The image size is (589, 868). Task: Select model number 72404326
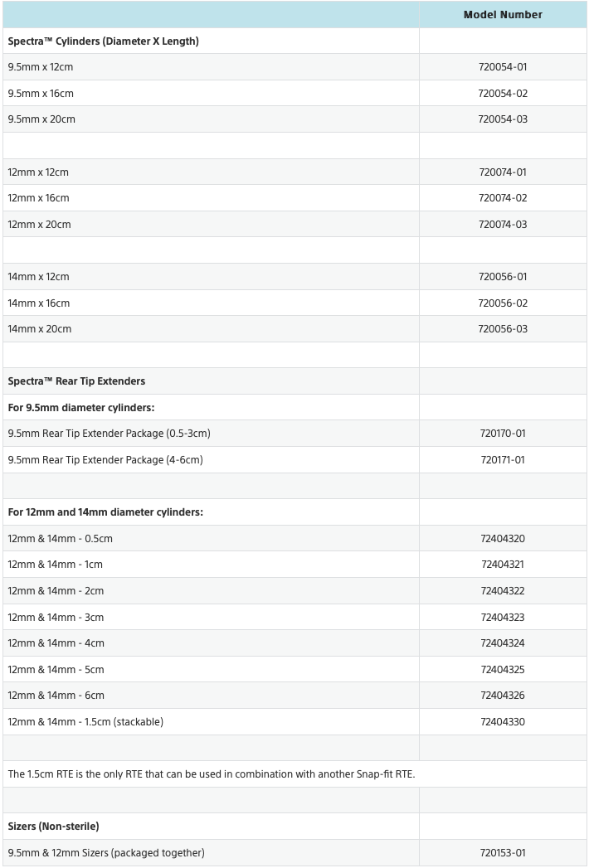point(503,696)
